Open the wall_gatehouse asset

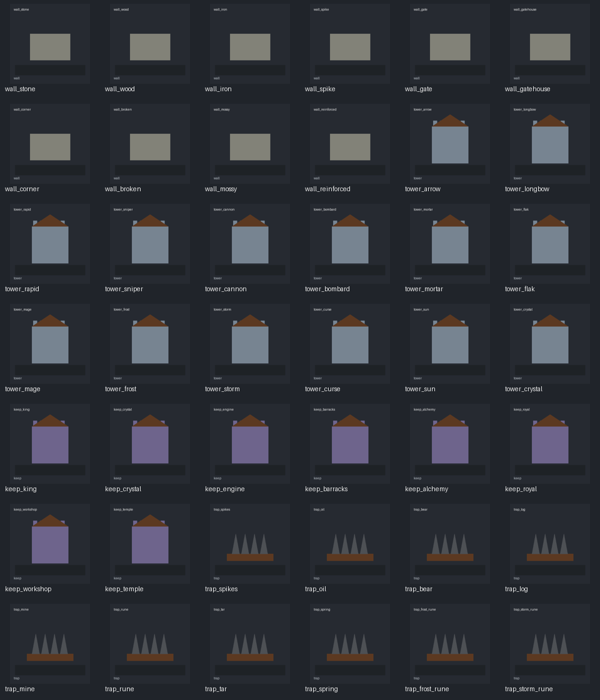550,44
